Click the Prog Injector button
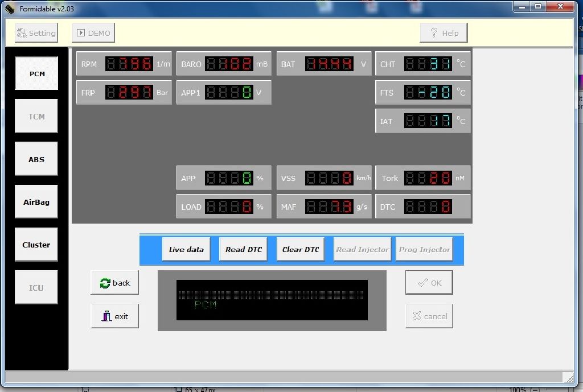This screenshot has width=583, height=392. click(424, 249)
